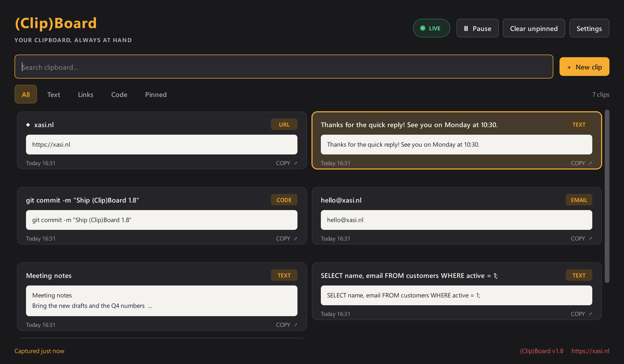The height and width of the screenshot is (364, 624).
Task: Click the (Clip)Board v1.8 footer text
Action: (542, 351)
